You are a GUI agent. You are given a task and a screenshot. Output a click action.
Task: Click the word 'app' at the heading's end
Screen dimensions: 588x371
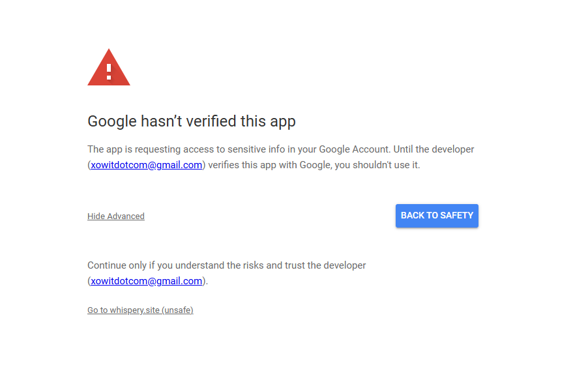(283, 123)
